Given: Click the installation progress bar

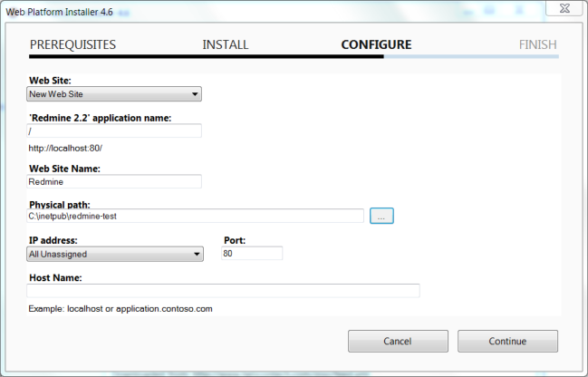Looking at the screenshot, I should click(294, 57).
